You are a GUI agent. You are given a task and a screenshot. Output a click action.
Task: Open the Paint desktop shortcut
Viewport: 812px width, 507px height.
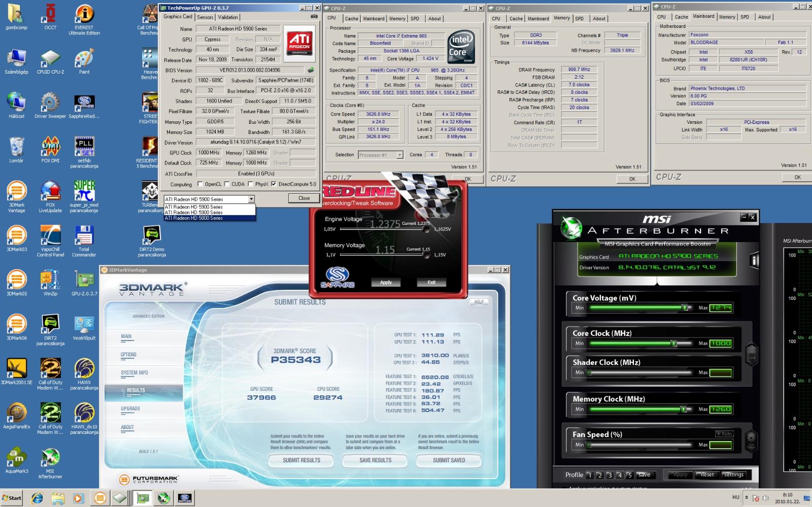click(84, 62)
